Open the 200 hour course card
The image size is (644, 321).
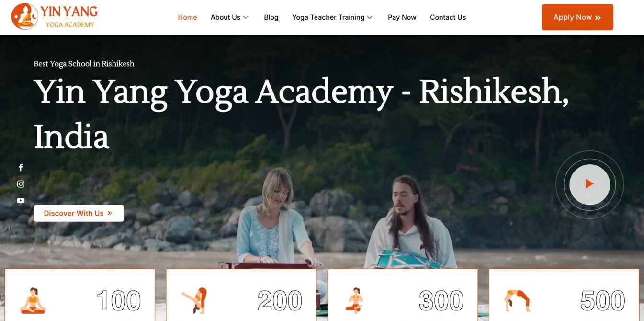coord(241,295)
